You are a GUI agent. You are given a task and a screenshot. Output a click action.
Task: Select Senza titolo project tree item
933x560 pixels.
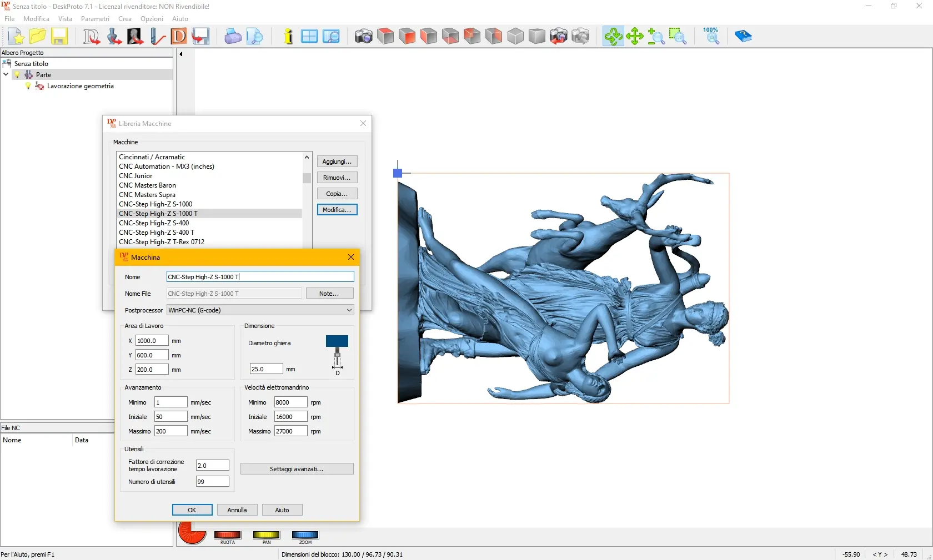pos(31,64)
